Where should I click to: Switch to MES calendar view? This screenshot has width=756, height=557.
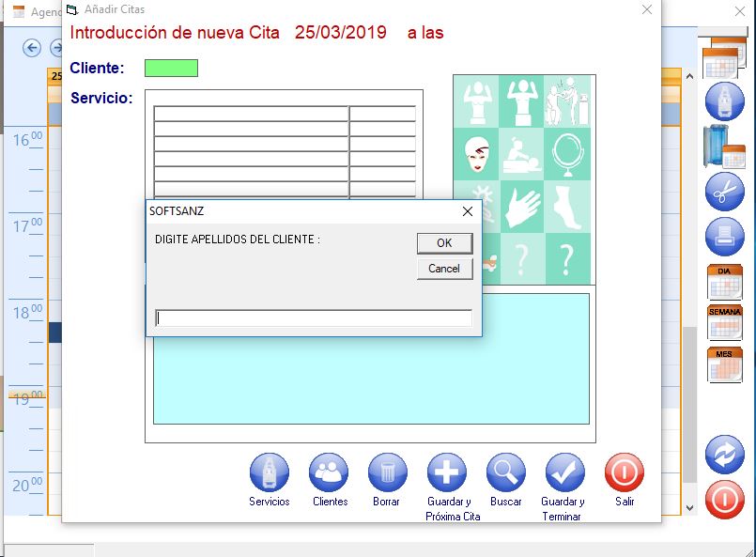[724, 364]
